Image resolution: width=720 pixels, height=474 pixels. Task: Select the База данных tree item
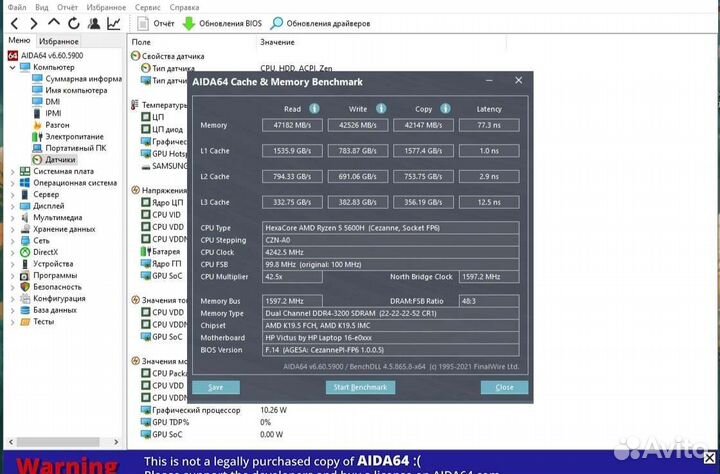point(48,310)
